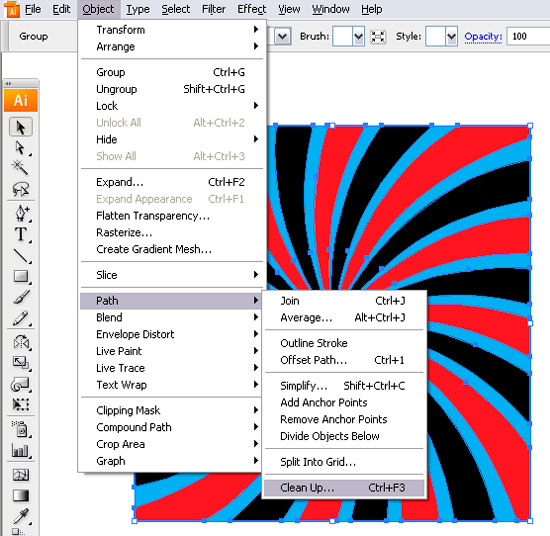Collapse the toolbox using double arrows
The image size is (550, 536).
coord(8,83)
